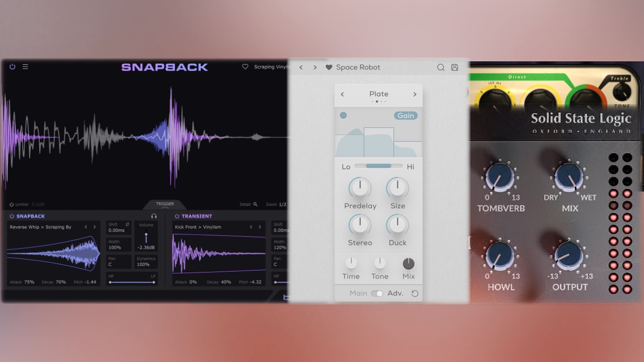Click the TOMBVERB knob
The image size is (644, 362).
tap(500, 177)
